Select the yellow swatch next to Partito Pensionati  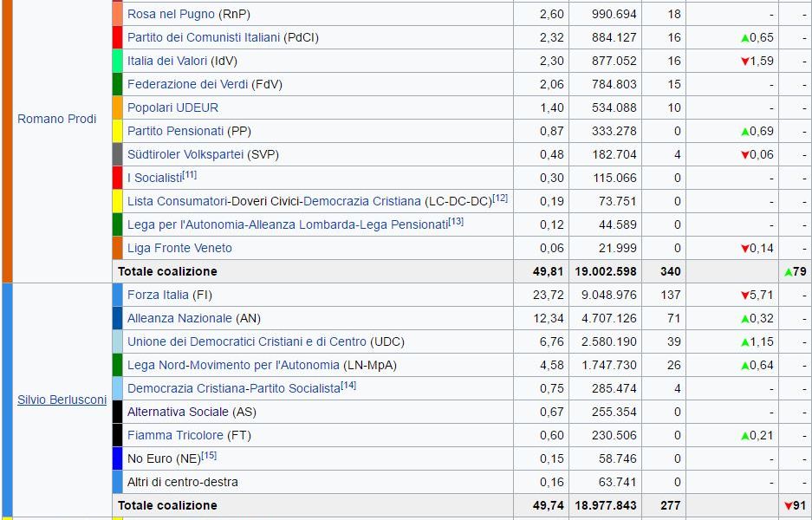point(120,131)
